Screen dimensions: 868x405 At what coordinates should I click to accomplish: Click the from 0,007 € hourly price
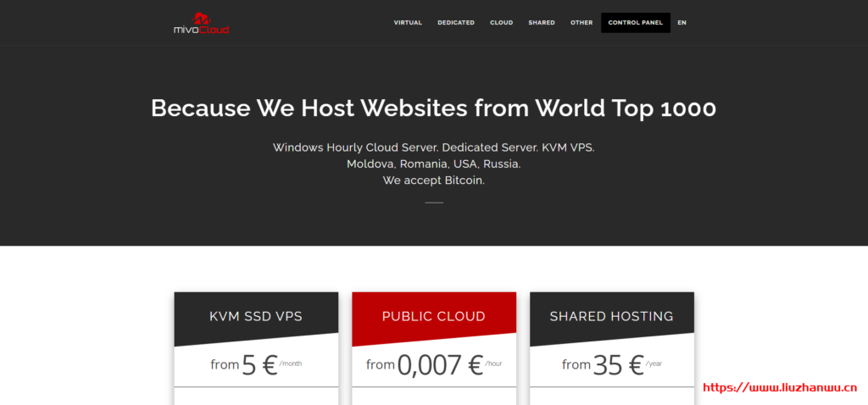pos(433,365)
